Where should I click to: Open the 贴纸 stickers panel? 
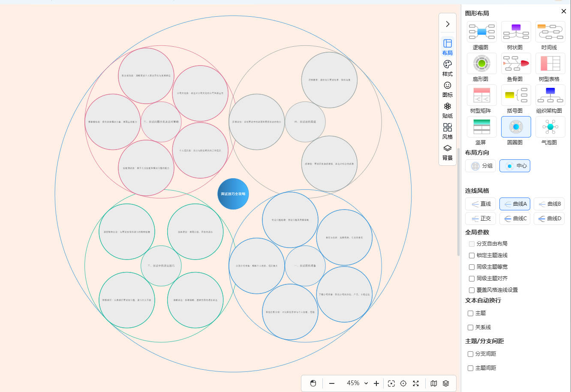pyautogui.click(x=447, y=110)
